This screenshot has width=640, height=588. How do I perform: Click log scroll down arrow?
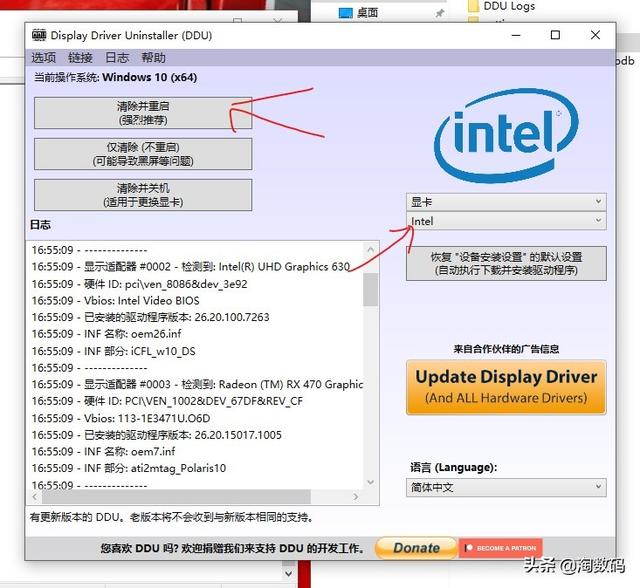coord(371,482)
